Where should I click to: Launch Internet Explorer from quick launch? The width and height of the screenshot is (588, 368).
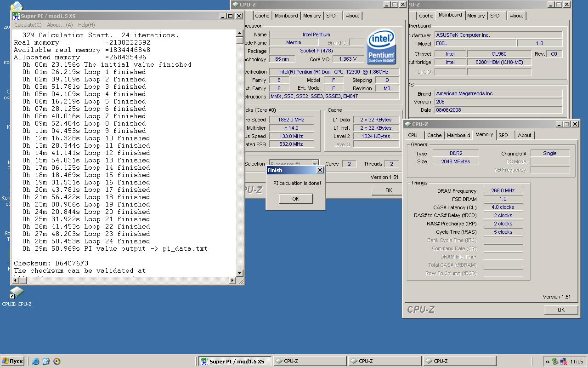(x=36, y=362)
